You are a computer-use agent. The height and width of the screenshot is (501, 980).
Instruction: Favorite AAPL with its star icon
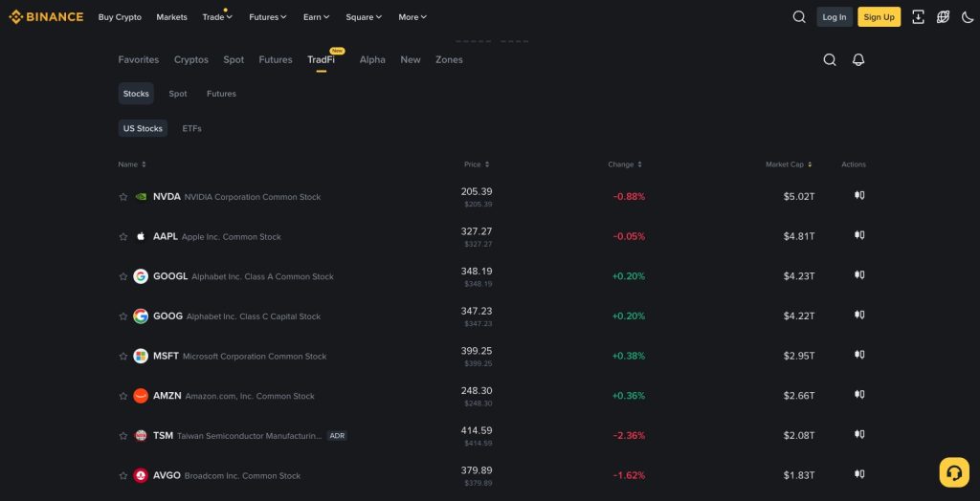point(123,237)
